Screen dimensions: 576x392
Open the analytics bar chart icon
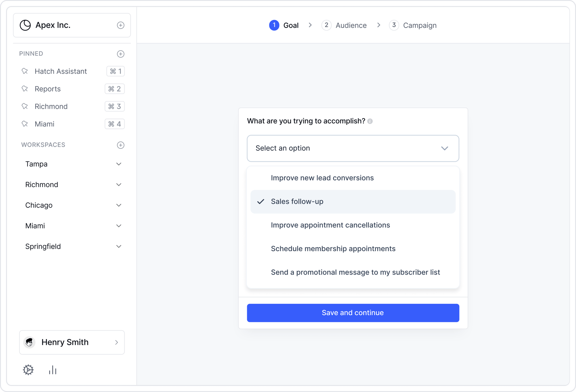coord(52,370)
